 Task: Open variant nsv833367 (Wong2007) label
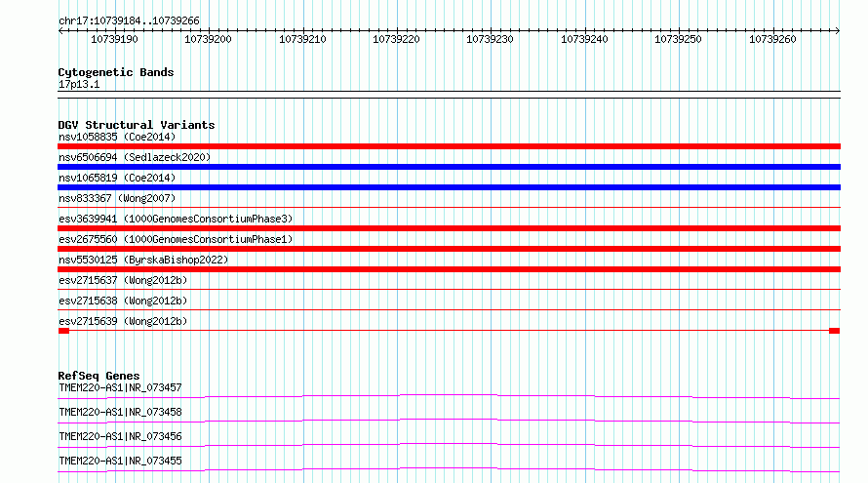117,198
